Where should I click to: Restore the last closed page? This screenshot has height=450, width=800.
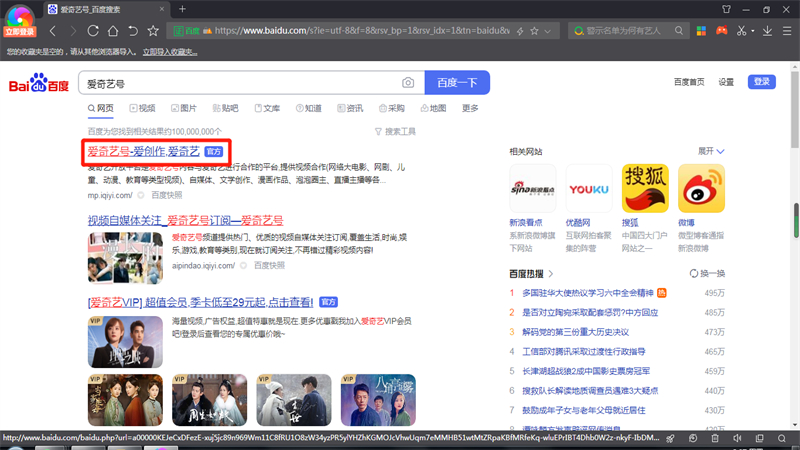click(x=133, y=31)
